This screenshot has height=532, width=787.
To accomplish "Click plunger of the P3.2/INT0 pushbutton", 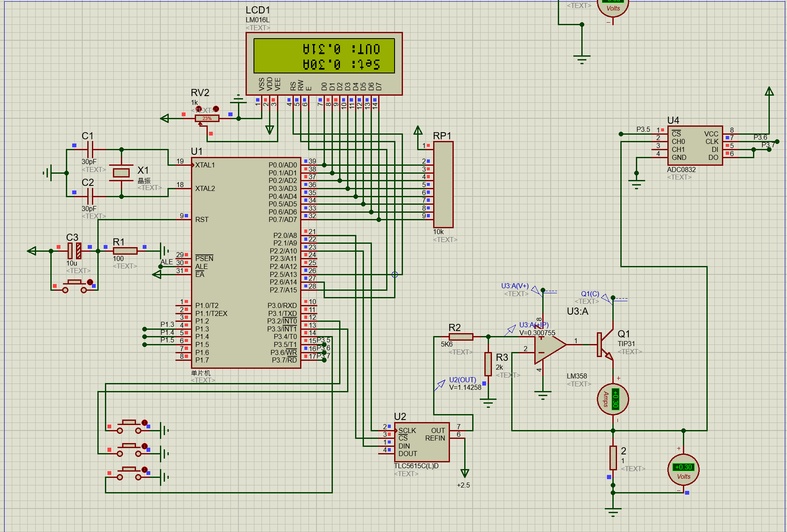I will click(129, 422).
